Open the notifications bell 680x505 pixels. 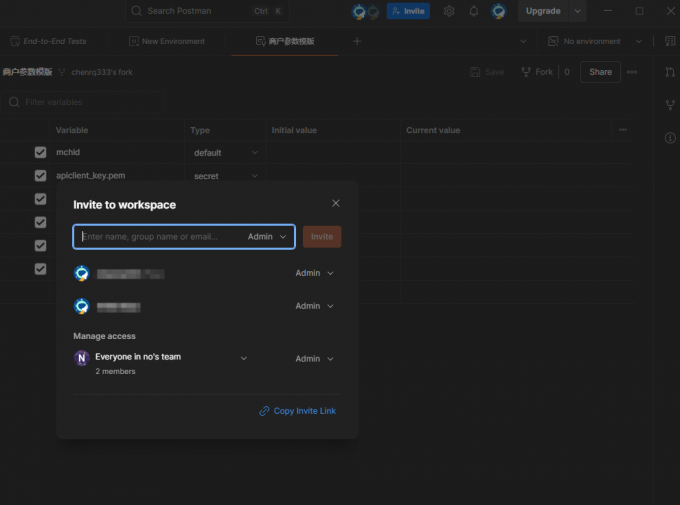click(x=474, y=11)
